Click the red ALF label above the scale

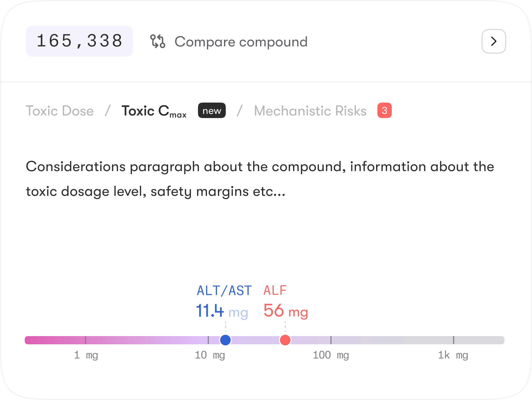275,291
